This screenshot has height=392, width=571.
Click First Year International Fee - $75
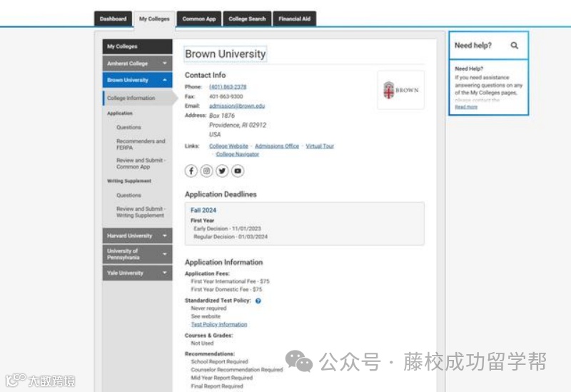pos(230,281)
